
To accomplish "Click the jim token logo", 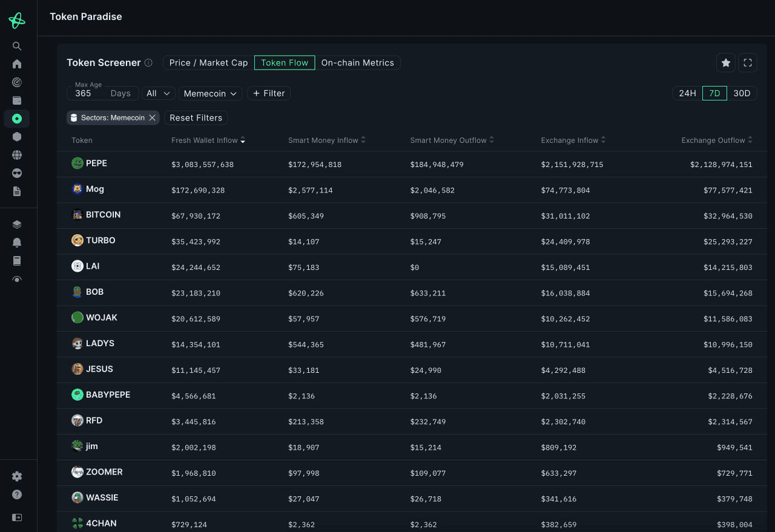I will 77,446.
